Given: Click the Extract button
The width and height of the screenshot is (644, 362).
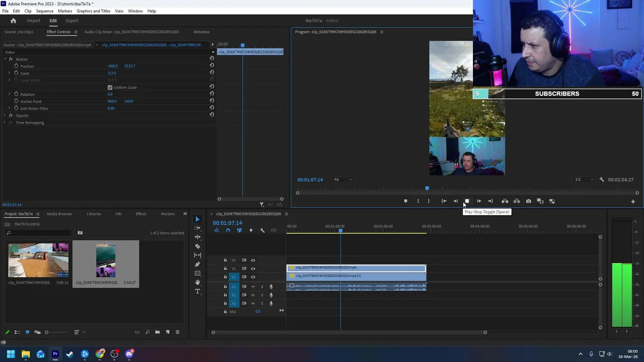Looking at the screenshot, I should tap(517, 201).
